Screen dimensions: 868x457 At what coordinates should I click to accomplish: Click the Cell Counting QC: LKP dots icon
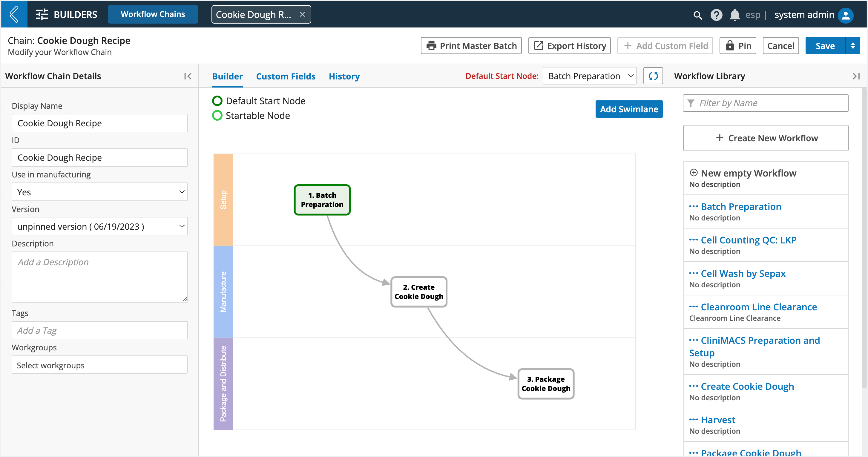694,240
